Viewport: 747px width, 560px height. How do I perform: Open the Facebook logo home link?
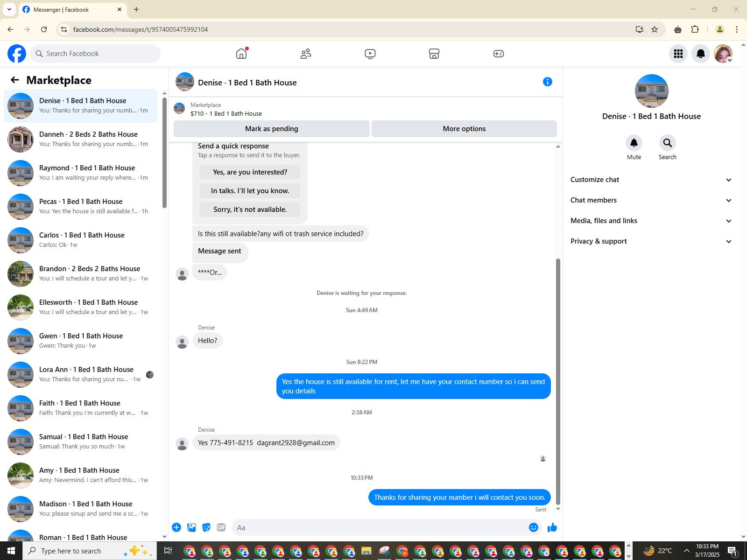click(x=17, y=54)
